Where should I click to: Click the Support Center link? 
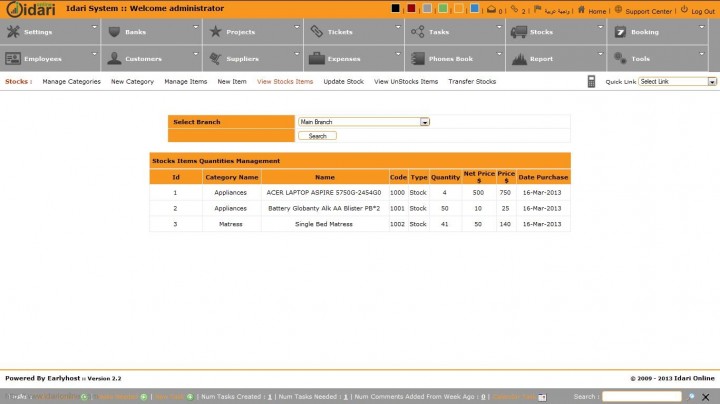(648, 11)
